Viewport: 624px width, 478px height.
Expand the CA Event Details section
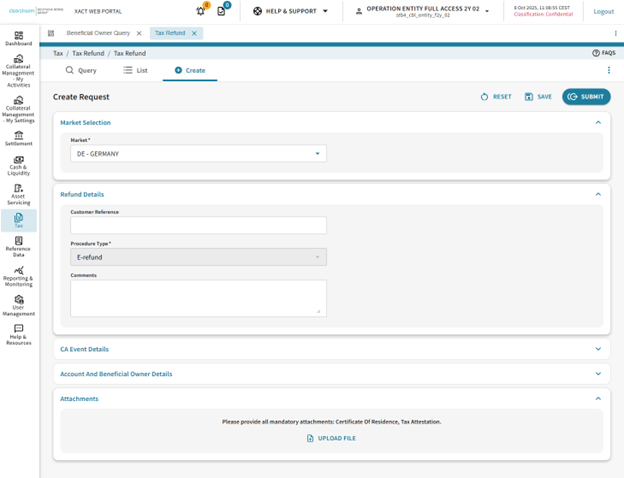598,349
